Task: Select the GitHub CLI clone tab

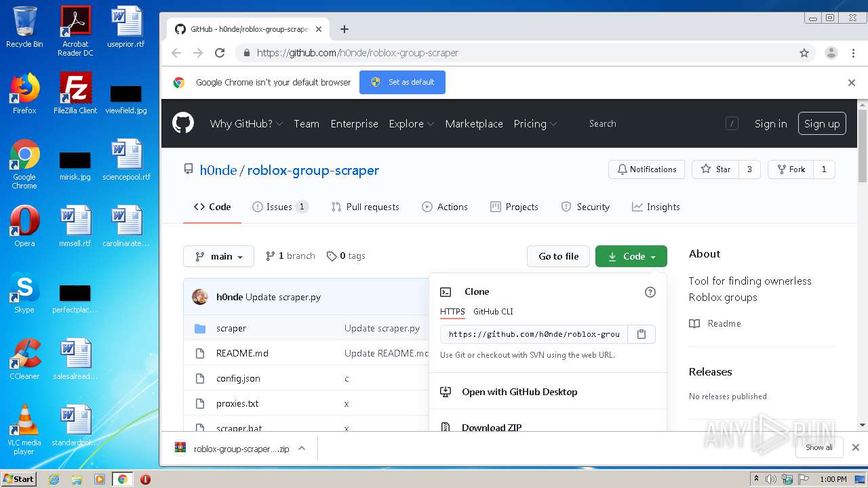Action: tap(493, 312)
